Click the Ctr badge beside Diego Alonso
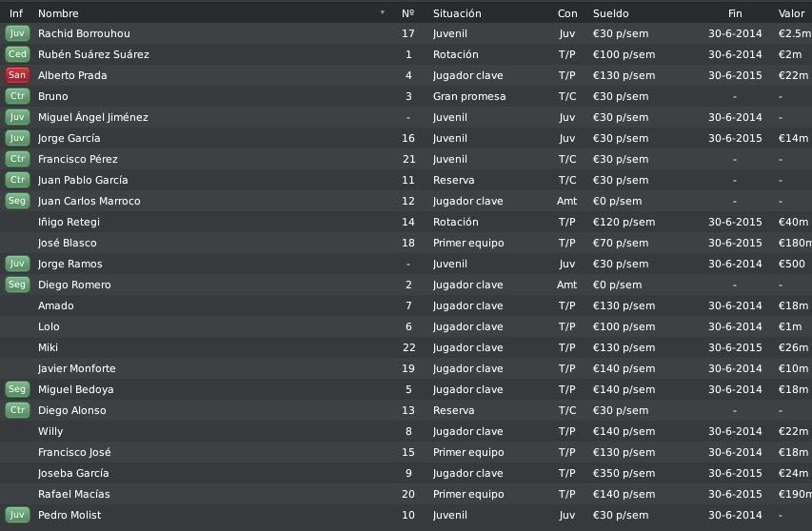The width and height of the screenshot is (812, 531). (17, 410)
